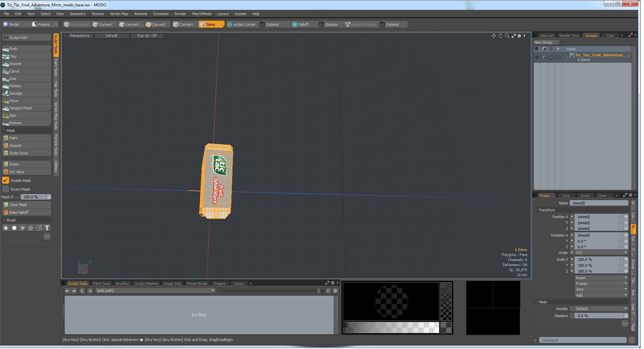644x349 pixels.
Task: Toggle Position X channel keyframe dot
Action: pyautogui.click(x=572, y=217)
